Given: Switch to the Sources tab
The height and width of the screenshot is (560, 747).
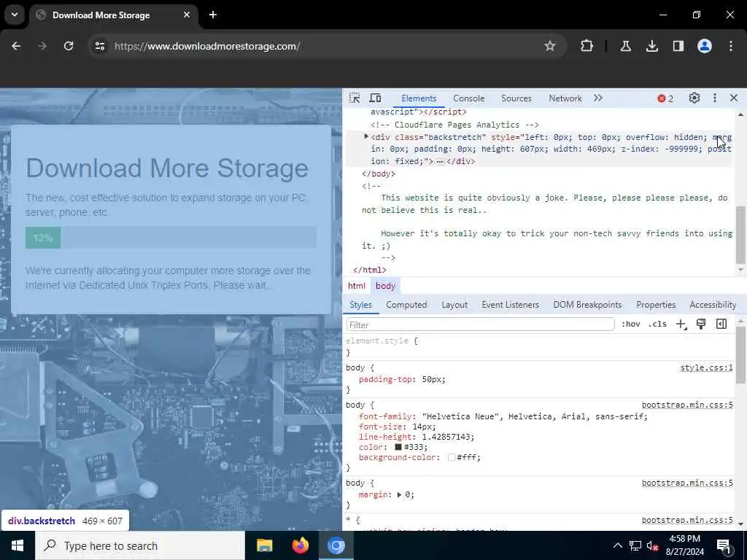Looking at the screenshot, I should click(516, 98).
